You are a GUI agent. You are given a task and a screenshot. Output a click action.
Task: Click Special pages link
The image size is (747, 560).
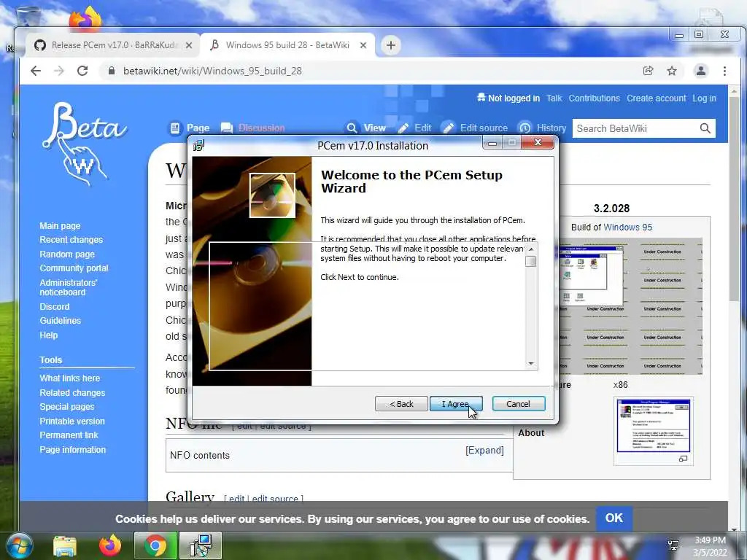coord(66,407)
